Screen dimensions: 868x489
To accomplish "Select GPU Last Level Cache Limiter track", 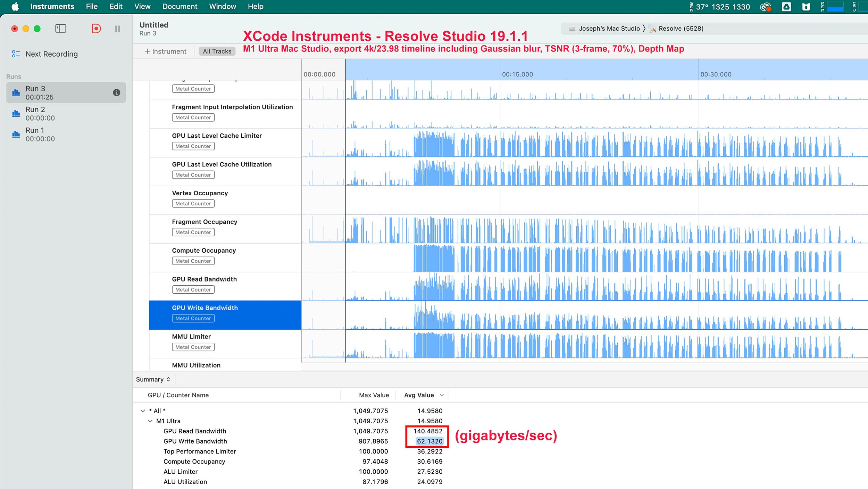I will pos(225,143).
